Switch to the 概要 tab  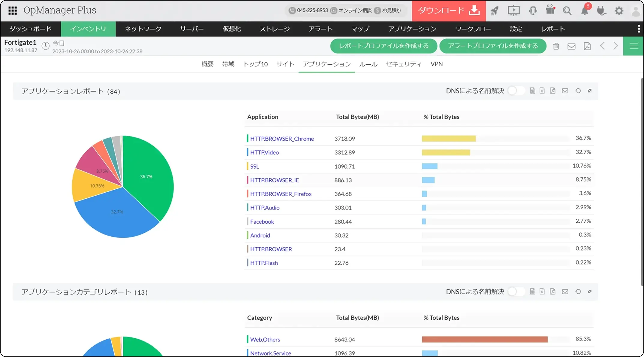pos(208,64)
